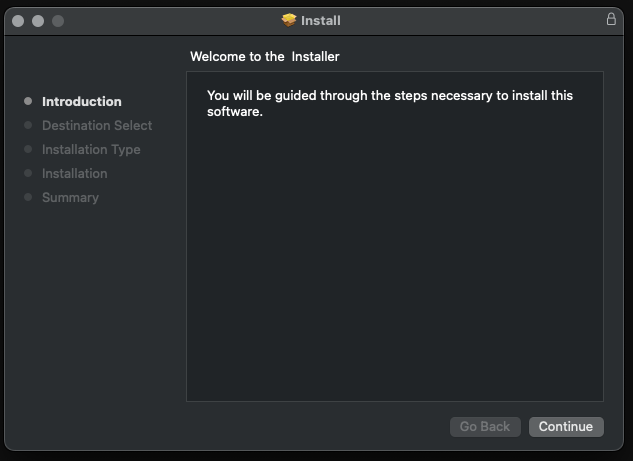Viewport: 633px width, 461px height.
Task: Close the Install window
Action: click(18, 21)
